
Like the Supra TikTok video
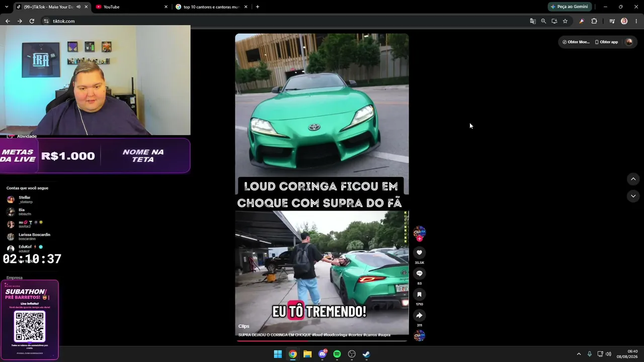[x=419, y=252]
